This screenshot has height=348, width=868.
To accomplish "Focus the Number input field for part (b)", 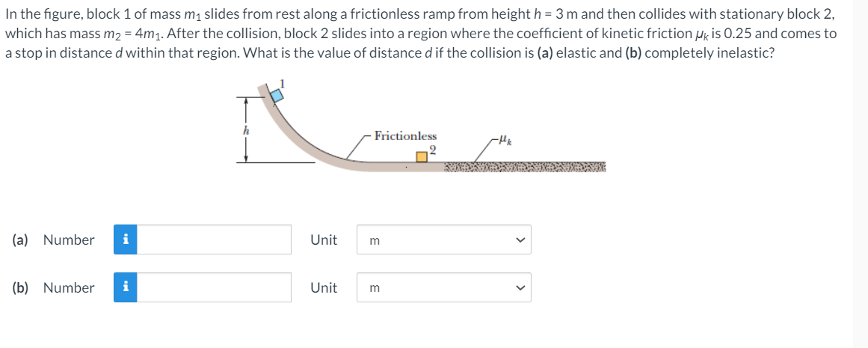I will tap(214, 287).
